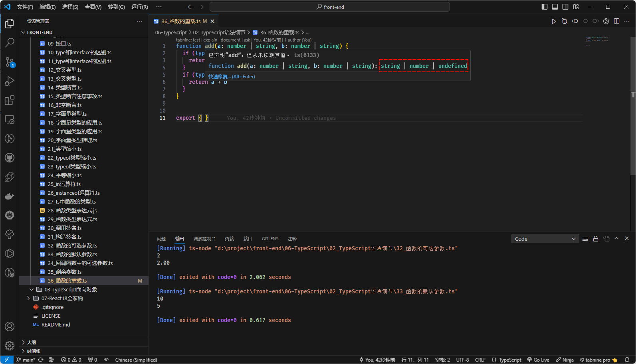The width and height of the screenshot is (636, 364).
Task: Open the Manage settings gear
Action: click(x=10, y=345)
